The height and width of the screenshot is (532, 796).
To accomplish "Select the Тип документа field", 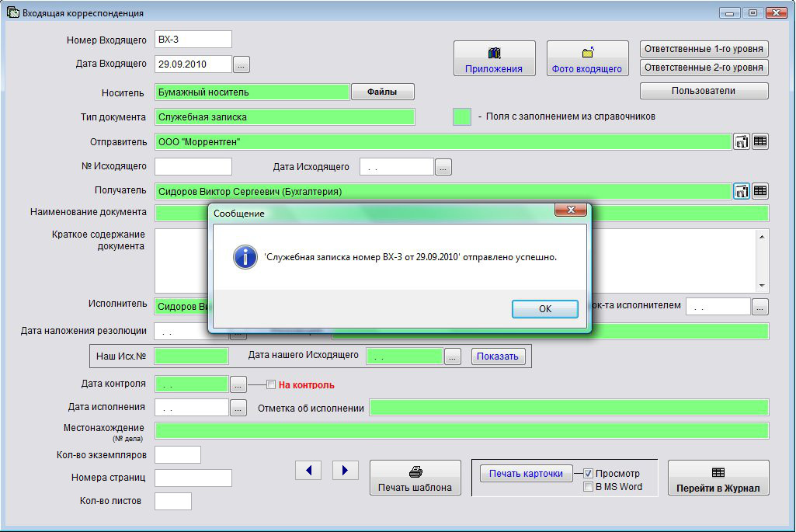I will [x=285, y=116].
